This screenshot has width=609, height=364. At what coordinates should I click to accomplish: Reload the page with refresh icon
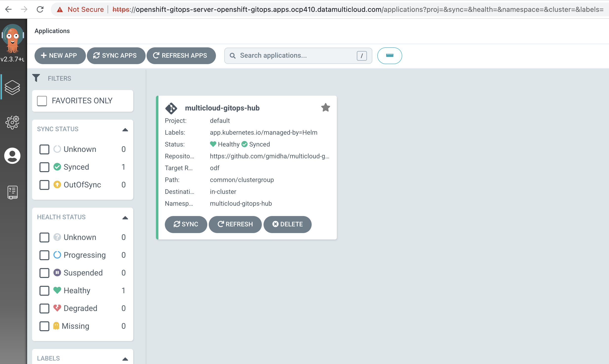(x=40, y=9)
